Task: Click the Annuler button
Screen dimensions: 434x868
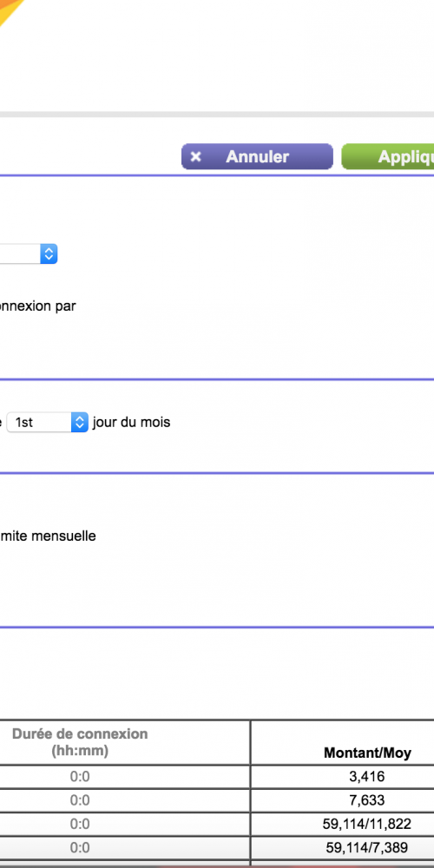Action: coord(258,156)
